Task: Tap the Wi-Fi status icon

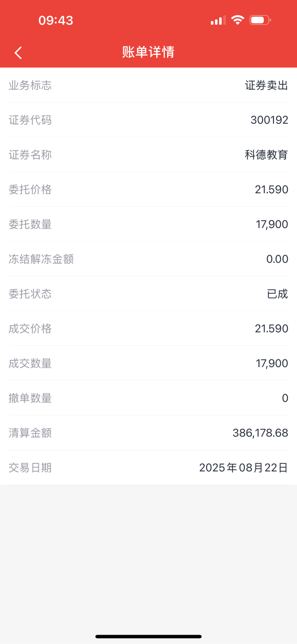Action: coord(237,20)
